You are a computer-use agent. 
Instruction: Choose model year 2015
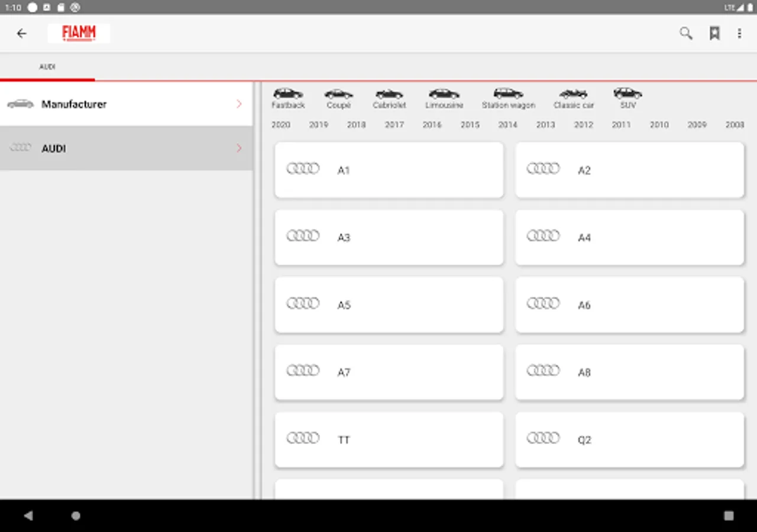coord(470,125)
